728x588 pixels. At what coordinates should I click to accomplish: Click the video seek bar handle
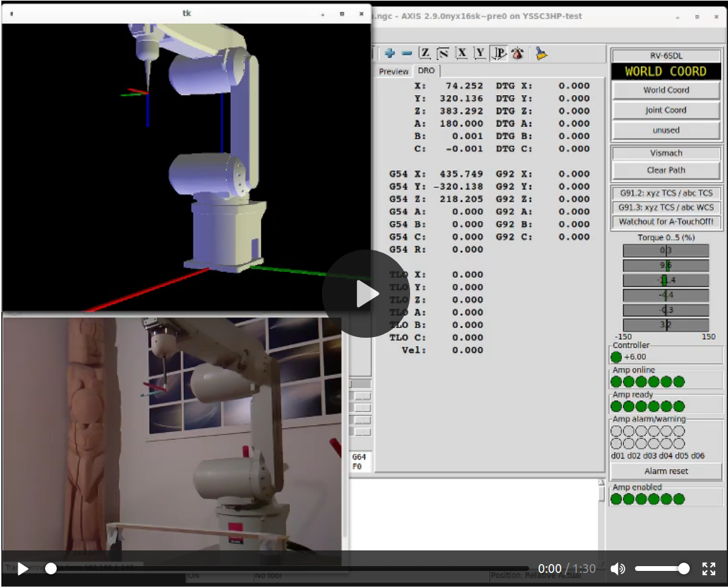coord(51,568)
